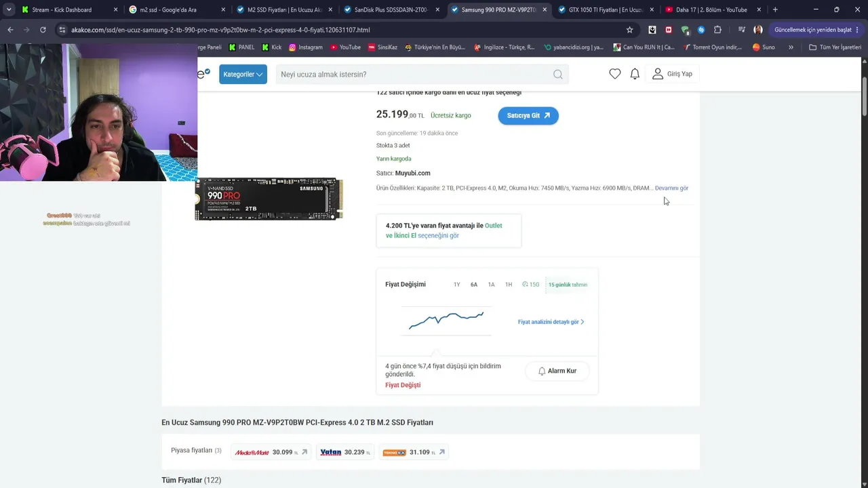
Task: Open the black-and-white extension icon beside the bookmark star
Action: click(x=652, y=30)
